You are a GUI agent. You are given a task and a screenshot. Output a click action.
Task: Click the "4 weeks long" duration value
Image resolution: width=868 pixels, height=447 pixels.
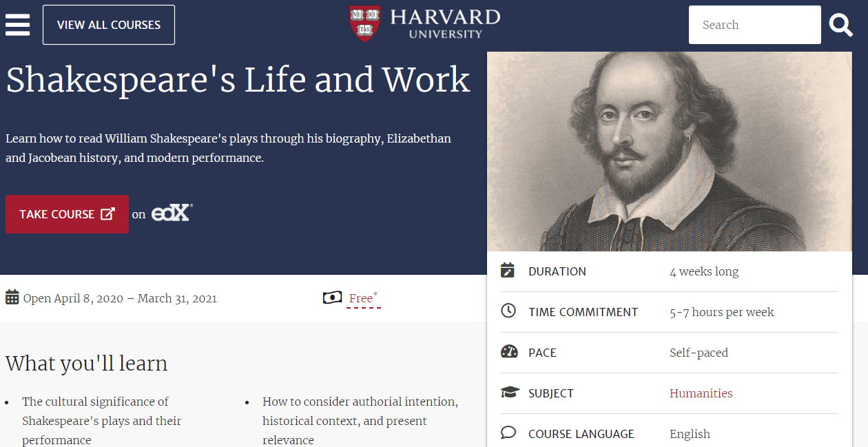(x=704, y=271)
